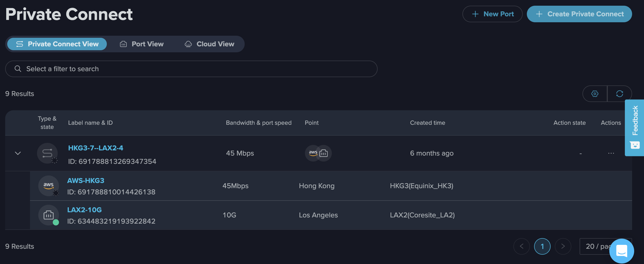Click the AWS logo beside AWS-HKG3

point(48,186)
